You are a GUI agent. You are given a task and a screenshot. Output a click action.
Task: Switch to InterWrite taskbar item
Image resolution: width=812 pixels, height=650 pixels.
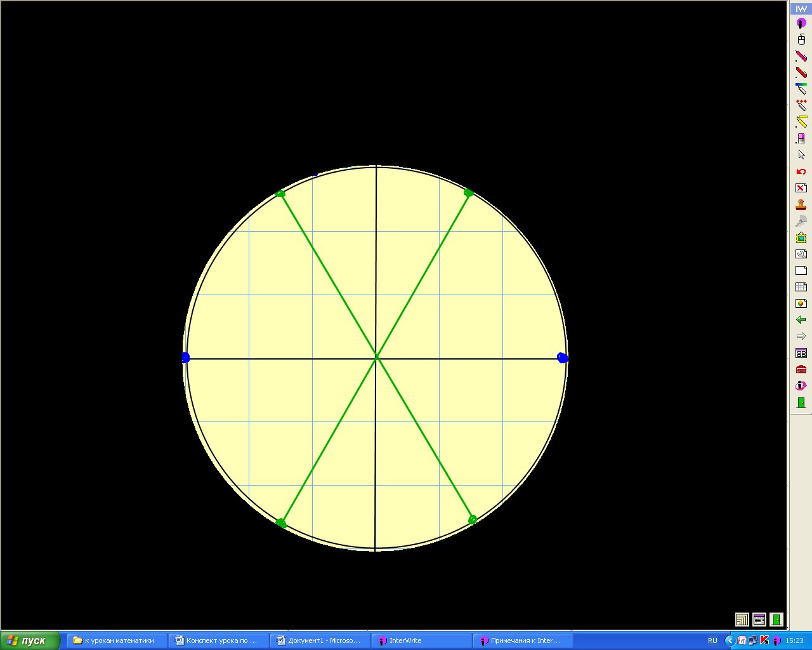[422, 640]
